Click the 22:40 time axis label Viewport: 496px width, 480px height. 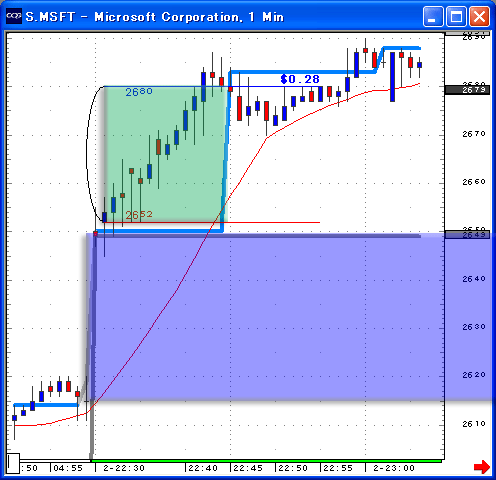pyautogui.click(x=203, y=468)
